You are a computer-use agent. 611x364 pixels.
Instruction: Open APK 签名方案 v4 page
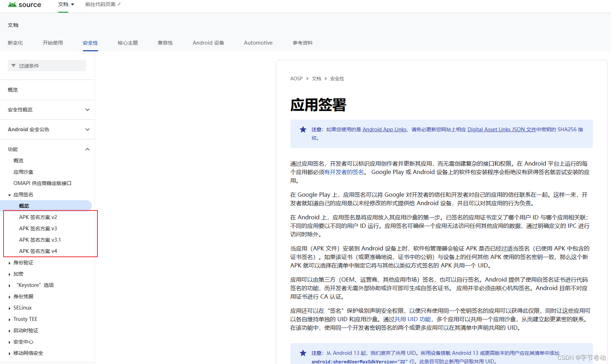(38, 251)
